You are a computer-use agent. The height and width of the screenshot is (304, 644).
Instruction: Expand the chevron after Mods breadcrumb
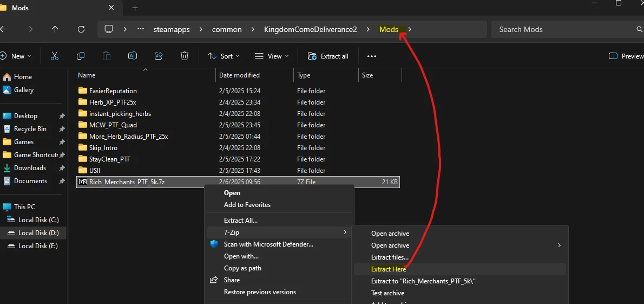click(x=410, y=29)
